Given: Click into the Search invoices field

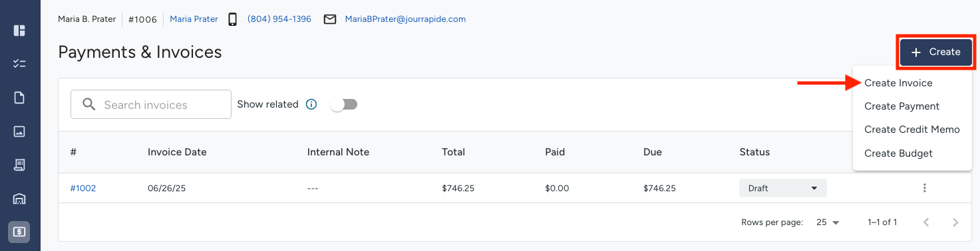Looking at the screenshot, I should [151, 104].
